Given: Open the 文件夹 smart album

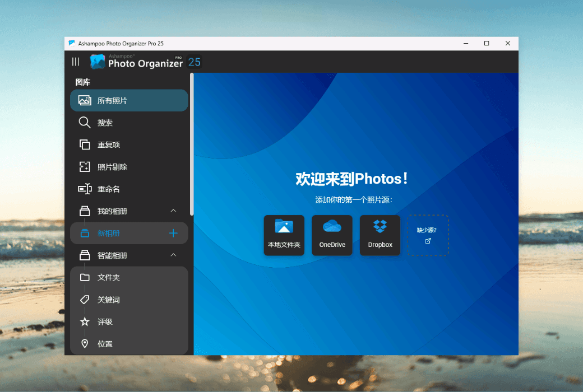Looking at the screenshot, I should 129,278.
